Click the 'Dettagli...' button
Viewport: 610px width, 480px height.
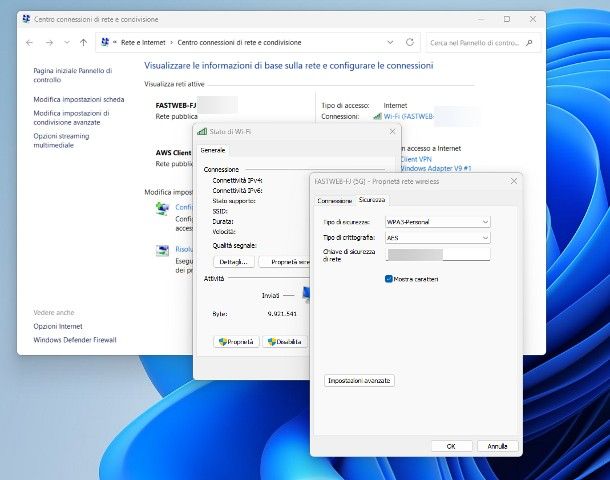click(x=233, y=262)
